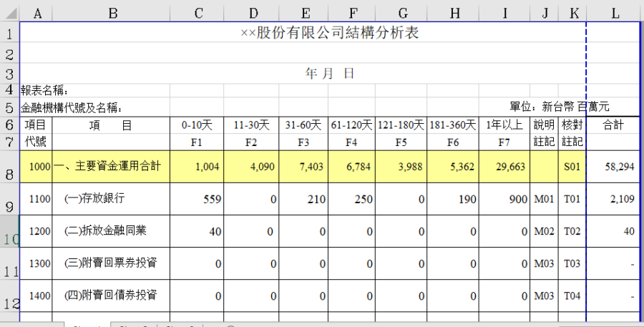Select the 一、主要資金運用合計 cell
Image resolution: width=644 pixels, height=327 pixels.
pyautogui.click(x=112, y=167)
